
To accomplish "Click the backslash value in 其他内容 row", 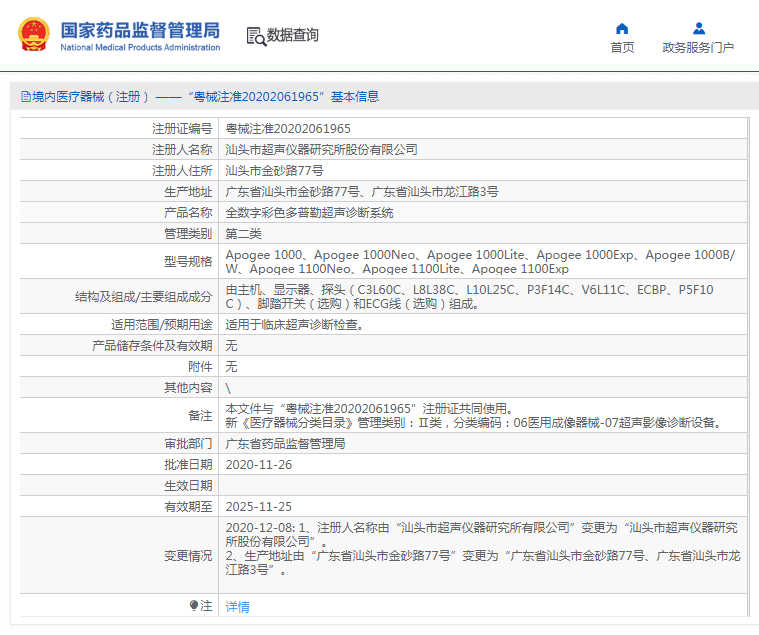I will click(228, 388).
